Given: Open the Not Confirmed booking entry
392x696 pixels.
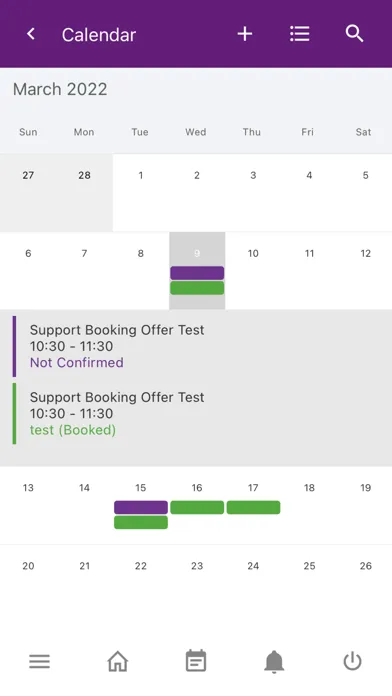Looking at the screenshot, I should point(196,346).
